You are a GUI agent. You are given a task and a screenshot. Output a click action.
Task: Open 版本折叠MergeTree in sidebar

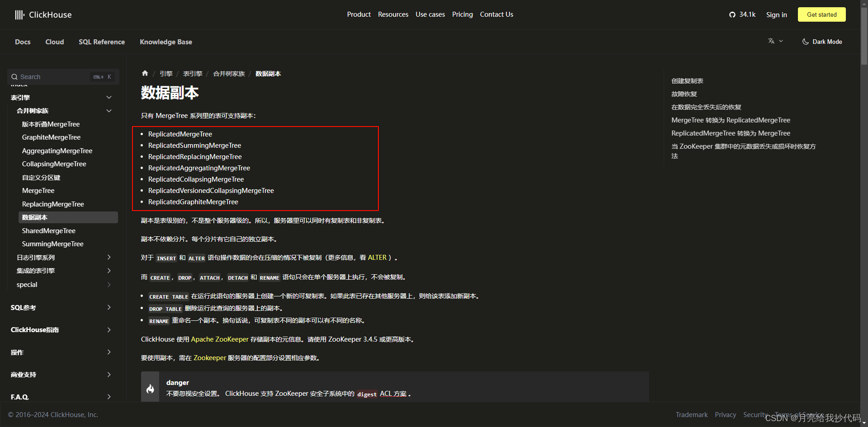point(51,124)
